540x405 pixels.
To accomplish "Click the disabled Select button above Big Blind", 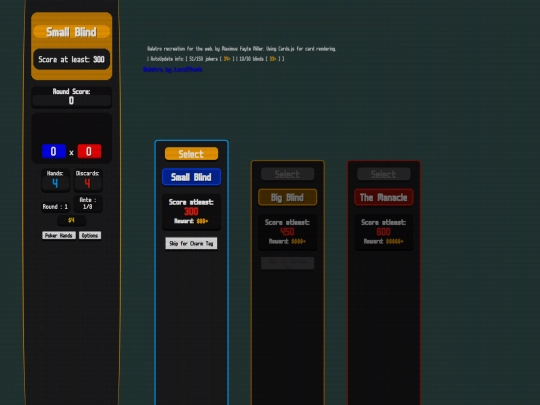I will (x=287, y=174).
